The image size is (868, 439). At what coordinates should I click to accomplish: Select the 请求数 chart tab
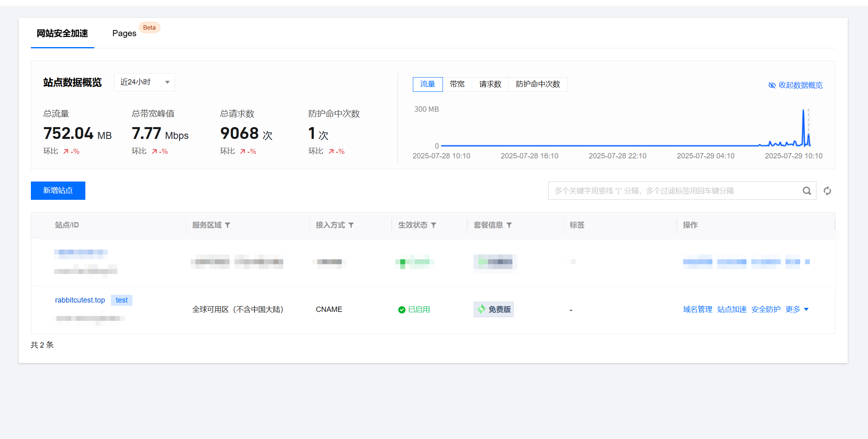[x=490, y=84]
